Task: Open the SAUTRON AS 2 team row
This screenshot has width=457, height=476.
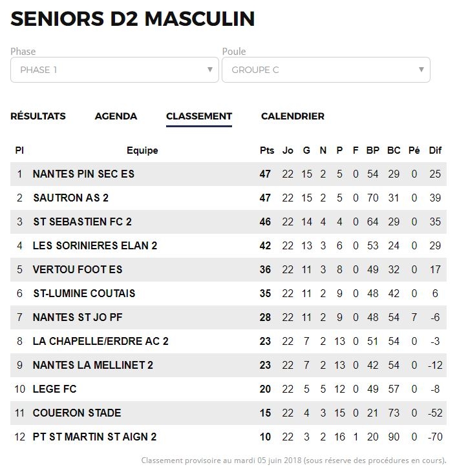Action: point(229,198)
